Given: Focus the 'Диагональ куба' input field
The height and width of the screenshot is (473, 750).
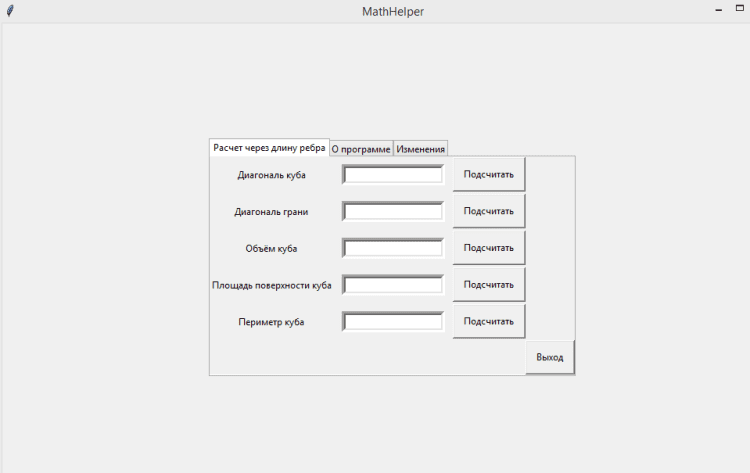Looking at the screenshot, I should 393,175.
